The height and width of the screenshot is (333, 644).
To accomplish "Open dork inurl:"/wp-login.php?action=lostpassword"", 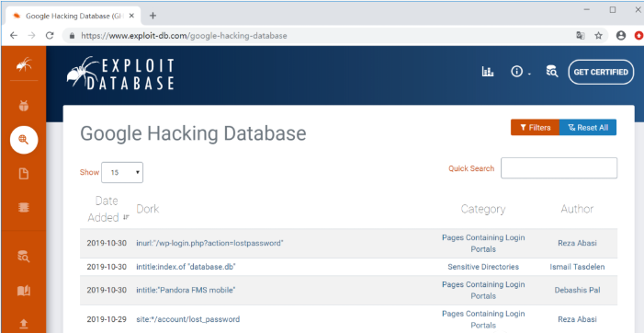I will (x=209, y=243).
